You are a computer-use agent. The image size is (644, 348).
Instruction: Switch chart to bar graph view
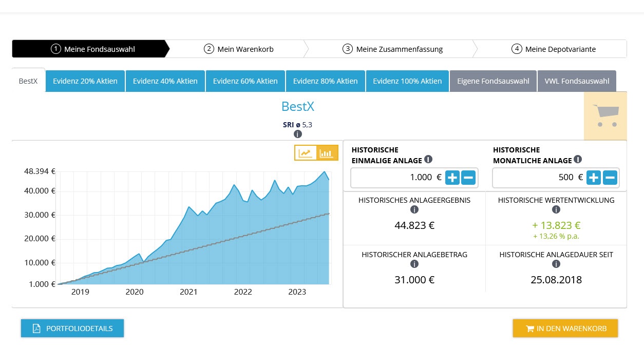pos(327,153)
